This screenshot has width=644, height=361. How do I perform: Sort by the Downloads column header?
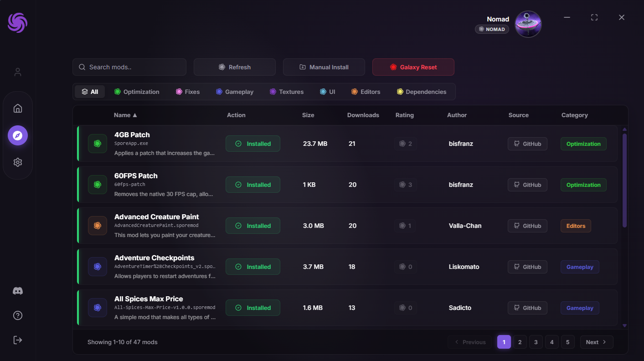pyautogui.click(x=363, y=115)
